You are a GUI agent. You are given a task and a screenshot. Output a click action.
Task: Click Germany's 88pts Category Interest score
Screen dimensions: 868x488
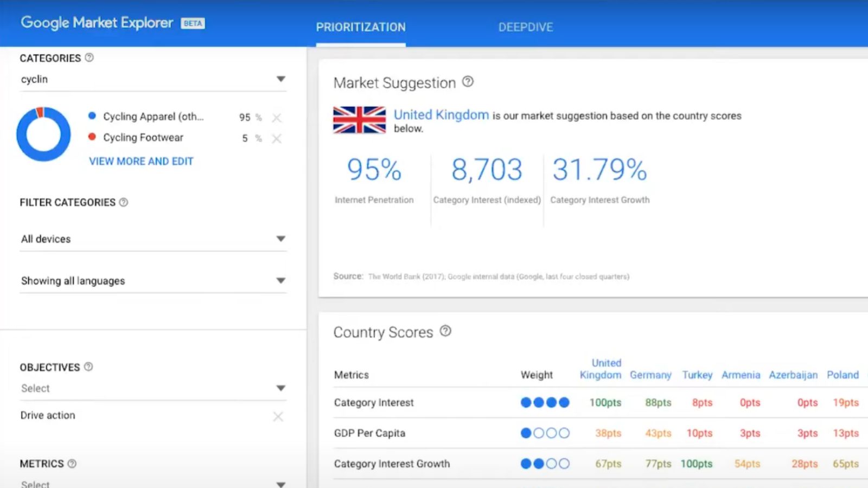click(x=658, y=402)
